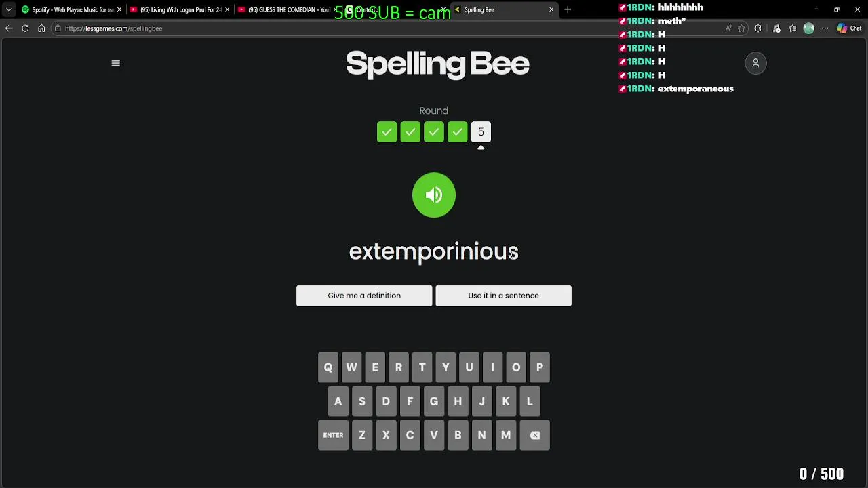Open the hamburger menu on Spelling Bee page
Screen dimensions: 868x488
tap(115, 63)
